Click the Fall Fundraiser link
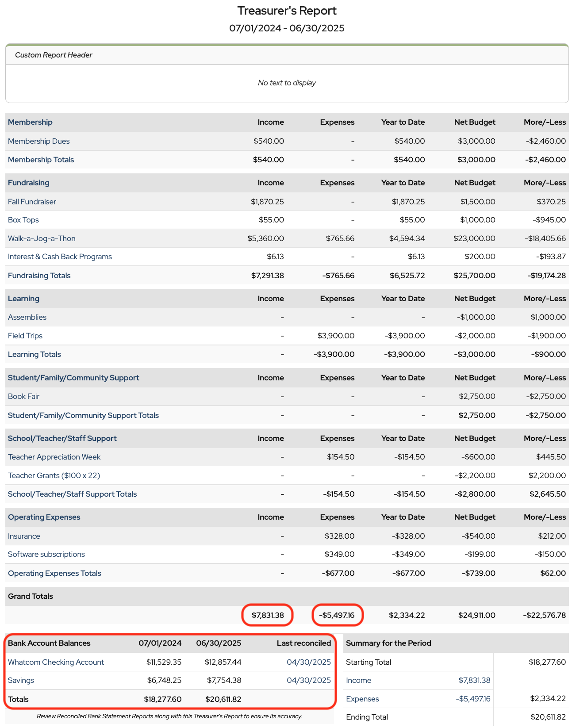Image resolution: width=576 pixels, height=728 pixels. point(32,202)
